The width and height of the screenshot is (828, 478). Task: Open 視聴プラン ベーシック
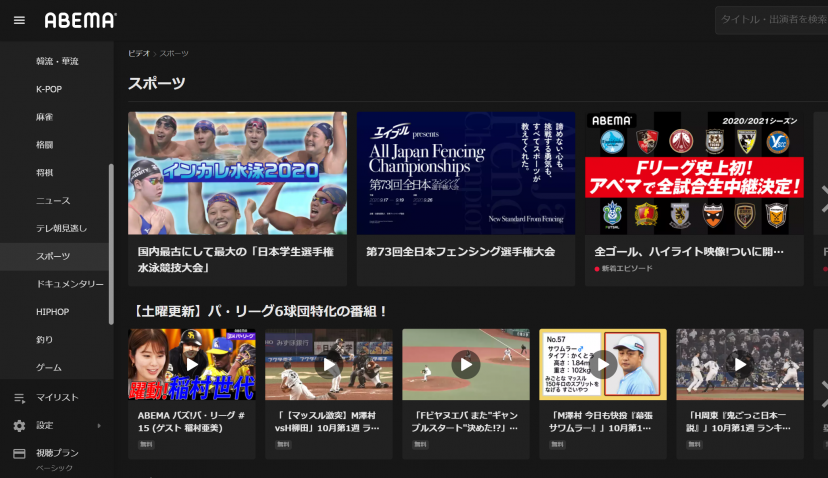57,459
